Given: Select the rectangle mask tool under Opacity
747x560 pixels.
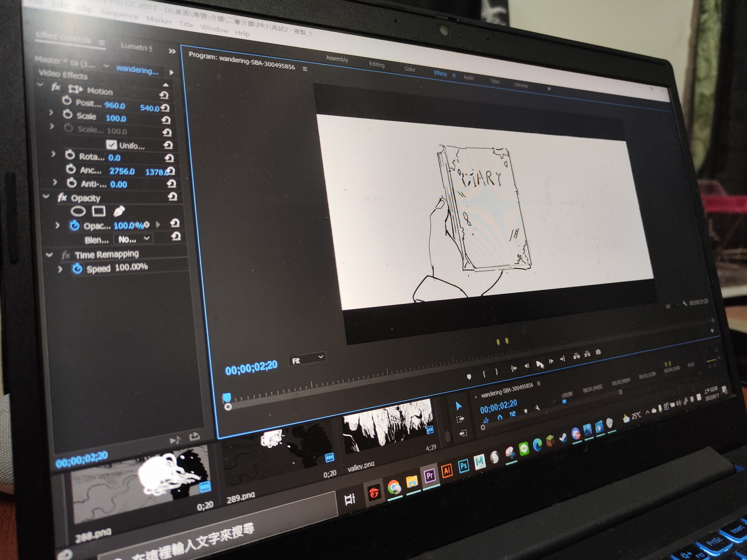Looking at the screenshot, I should coord(99,211).
